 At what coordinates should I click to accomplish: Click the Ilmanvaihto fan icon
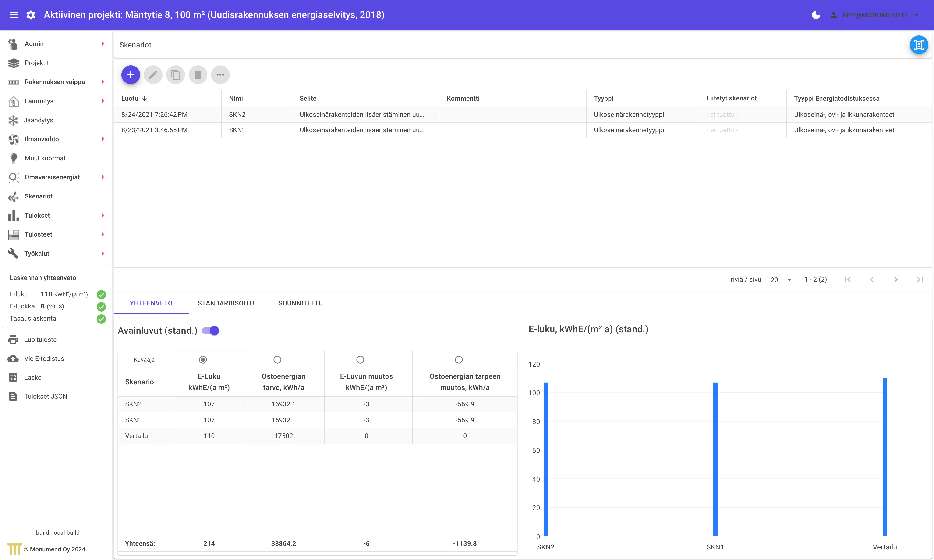14,139
